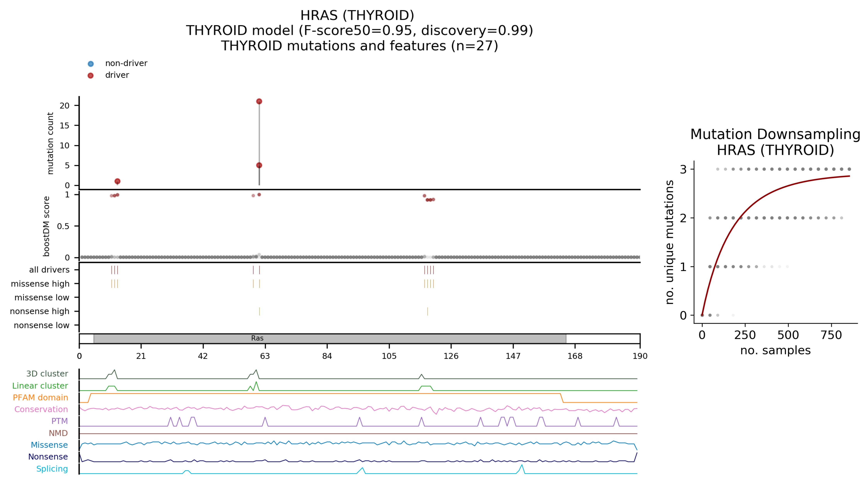Image resolution: width=868 pixels, height=485 pixels.
Task: Click the blue non-driver legend marker
Action: (x=91, y=64)
